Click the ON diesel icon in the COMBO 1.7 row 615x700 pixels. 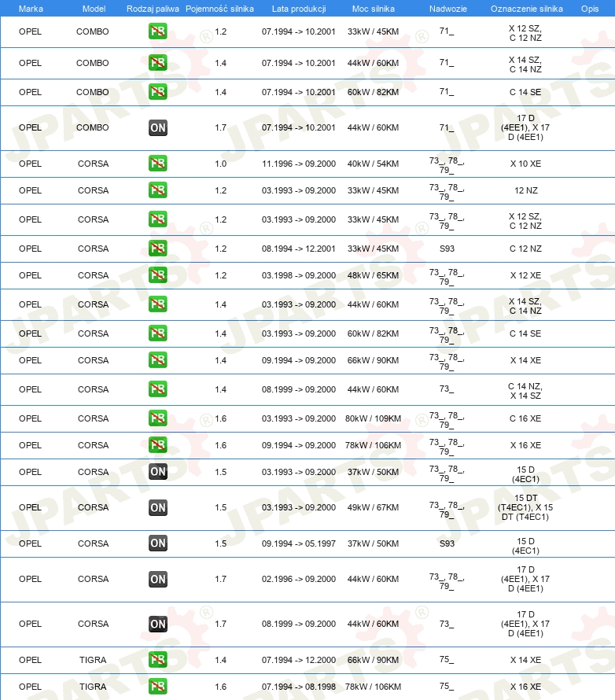[157, 127]
